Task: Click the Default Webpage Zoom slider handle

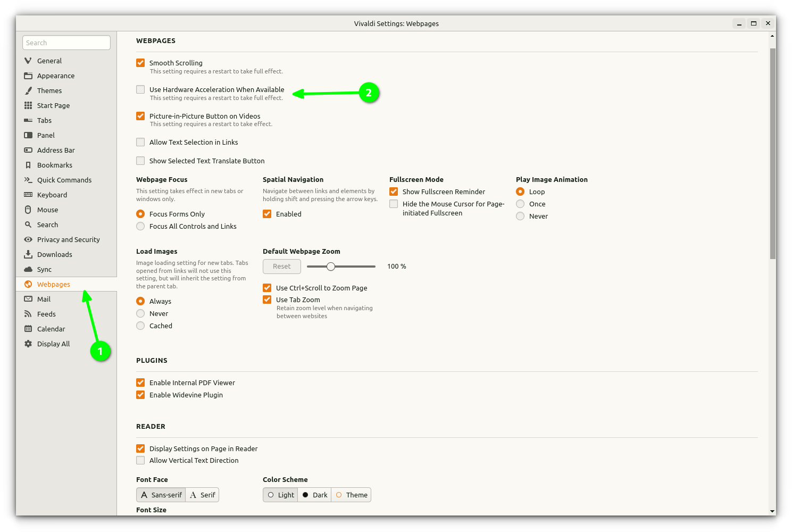Action: 331,266
